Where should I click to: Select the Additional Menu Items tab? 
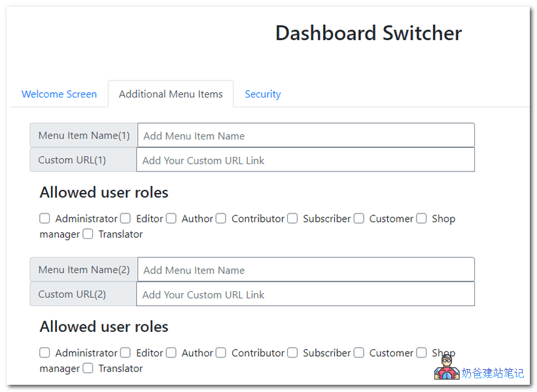click(171, 94)
